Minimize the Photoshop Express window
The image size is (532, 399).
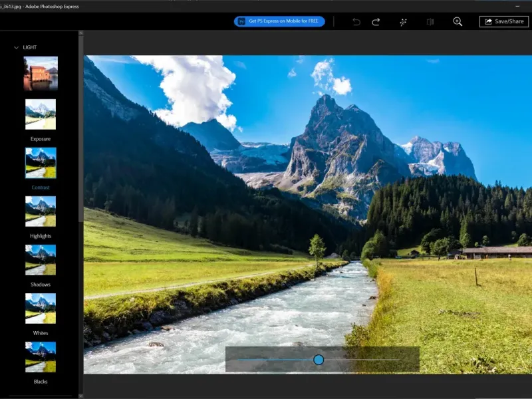click(x=517, y=6)
